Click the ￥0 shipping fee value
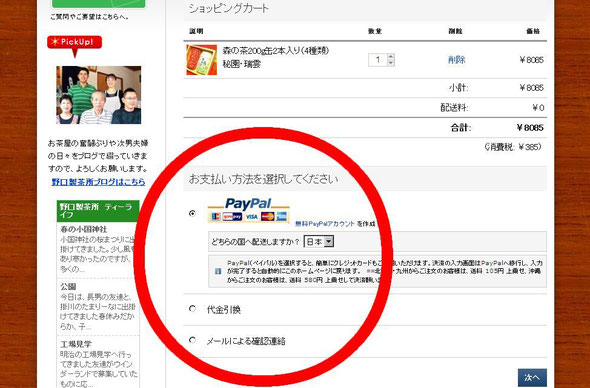Screen dimensions: 590x388 coord(538,108)
